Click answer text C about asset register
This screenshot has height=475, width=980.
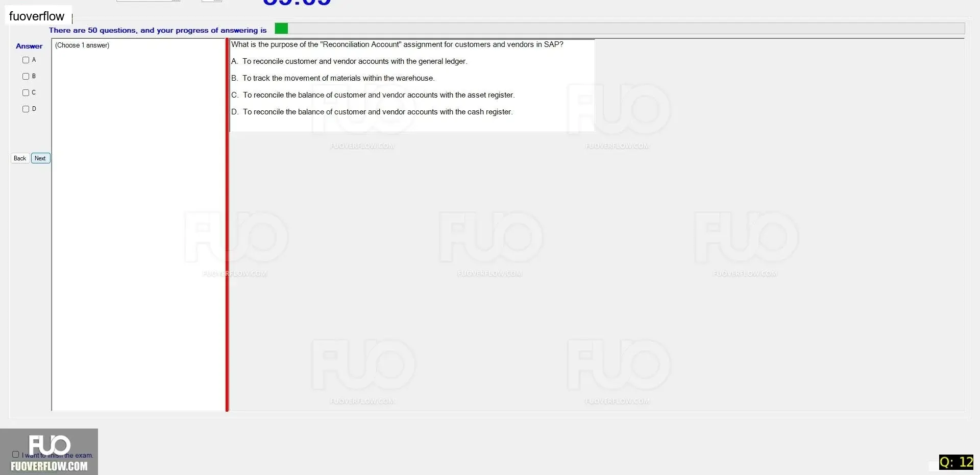[x=373, y=95]
